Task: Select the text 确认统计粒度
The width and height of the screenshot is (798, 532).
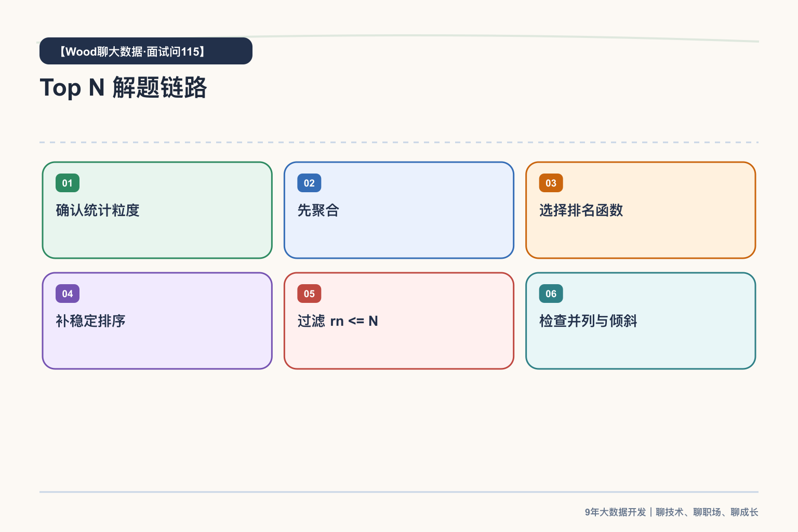Action: click(98, 210)
